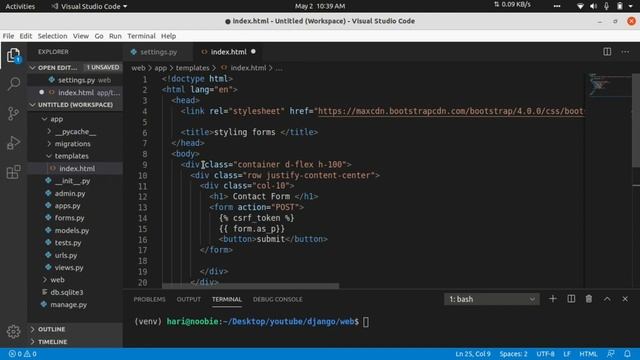Select the Terminal panel tab
This screenshot has height=360, width=640.
point(227,299)
